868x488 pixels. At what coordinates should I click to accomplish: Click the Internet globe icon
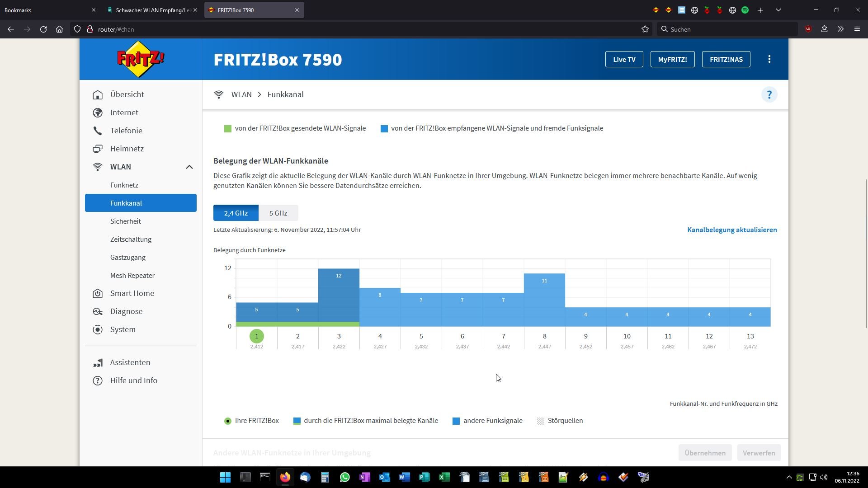click(x=98, y=113)
